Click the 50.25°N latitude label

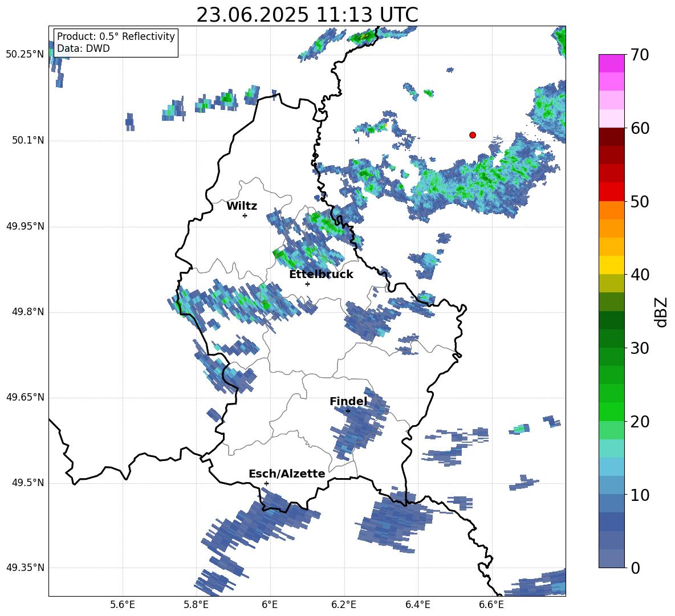[26, 55]
